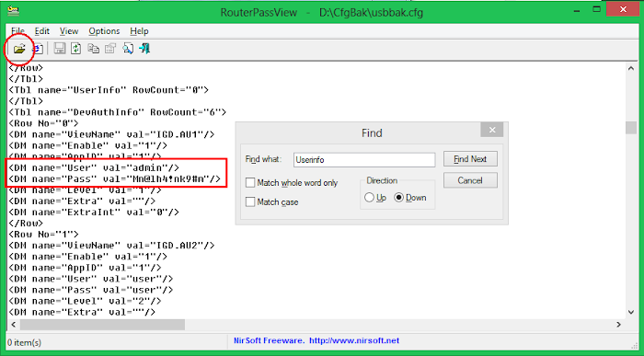Click the Row No="0" line
Viewport: 644px width, 356px height.
pyautogui.click(x=43, y=123)
